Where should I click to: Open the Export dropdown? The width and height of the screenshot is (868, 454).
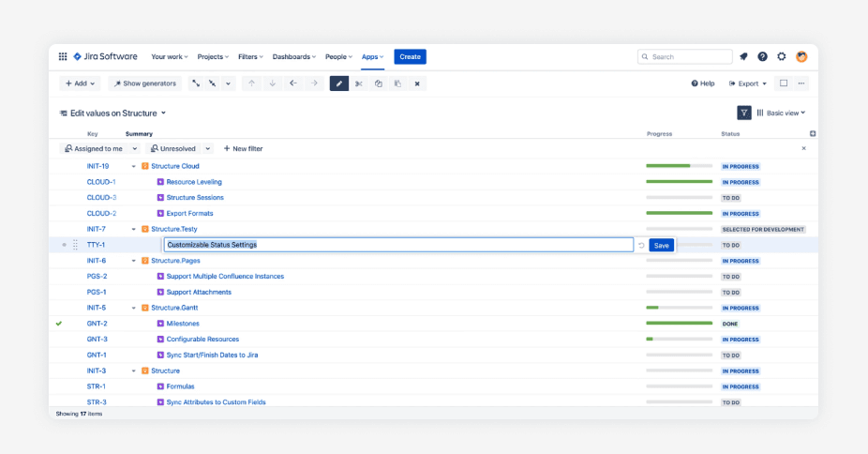click(x=748, y=83)
